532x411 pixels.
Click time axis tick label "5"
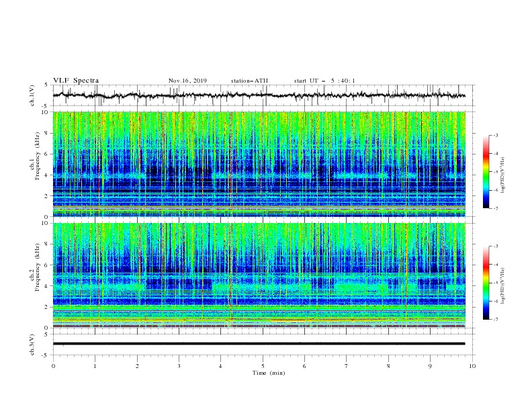pyautogui.click(x=263, y=366)
